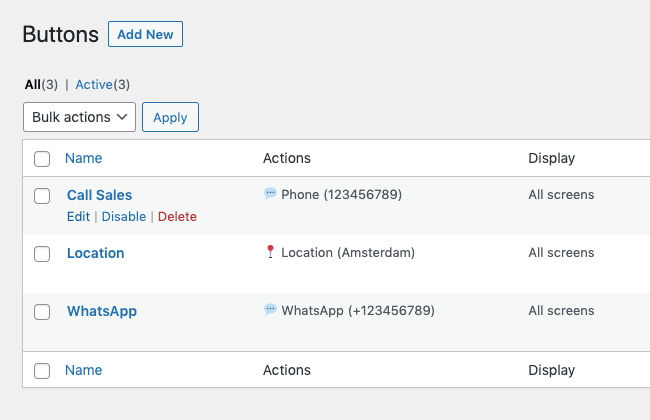
Task: Delete the Call Sales button
Action: [177, 217]
